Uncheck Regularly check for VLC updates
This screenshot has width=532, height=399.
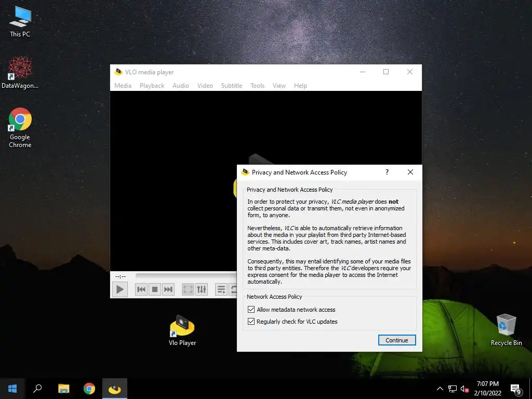click(x=251, y=321)
